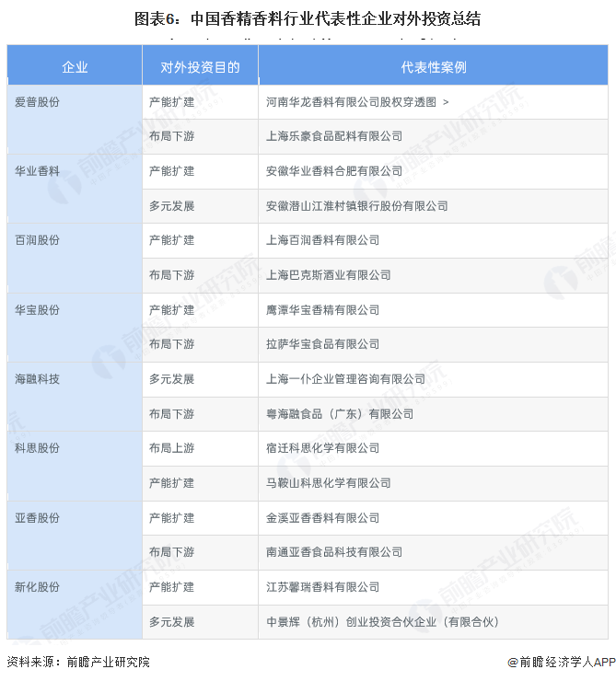This screenshot has height=681, width=616.
Task: Click '中景辉（杭州）创业投资合伙企业' cell
Action: [x=433, y=622]
